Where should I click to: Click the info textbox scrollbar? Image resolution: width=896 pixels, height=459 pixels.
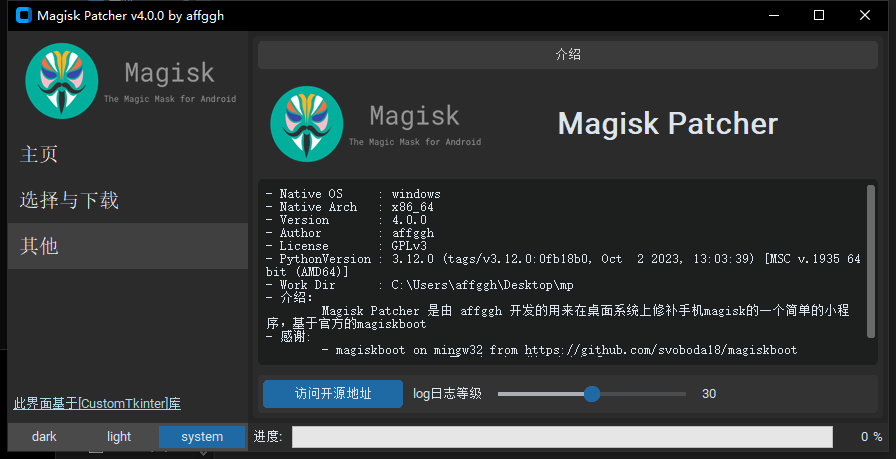[871, 261]
